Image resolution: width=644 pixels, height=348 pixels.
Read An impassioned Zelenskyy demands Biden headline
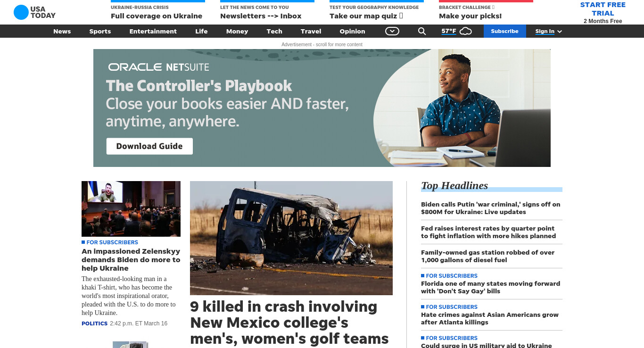click(131, 260)
